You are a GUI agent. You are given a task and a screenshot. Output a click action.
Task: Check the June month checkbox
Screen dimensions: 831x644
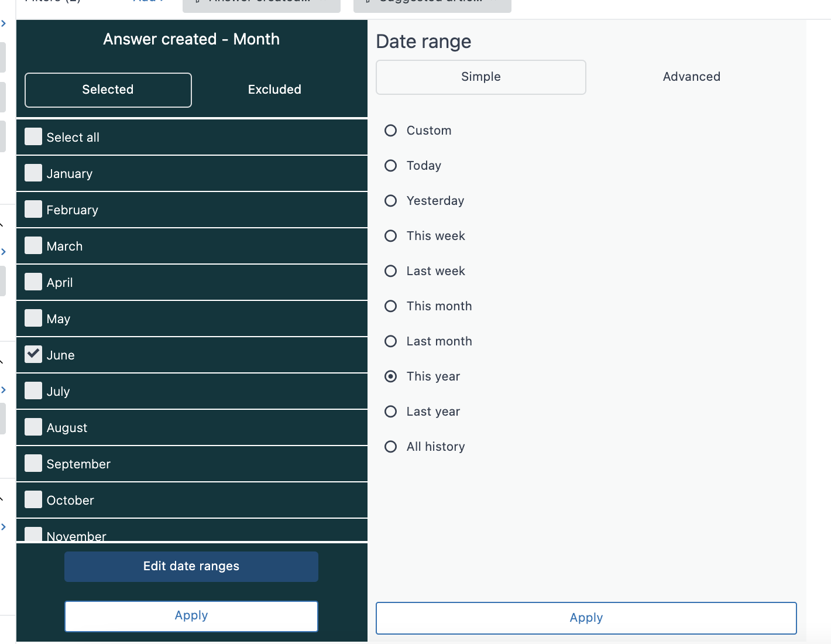coord(33,354)
